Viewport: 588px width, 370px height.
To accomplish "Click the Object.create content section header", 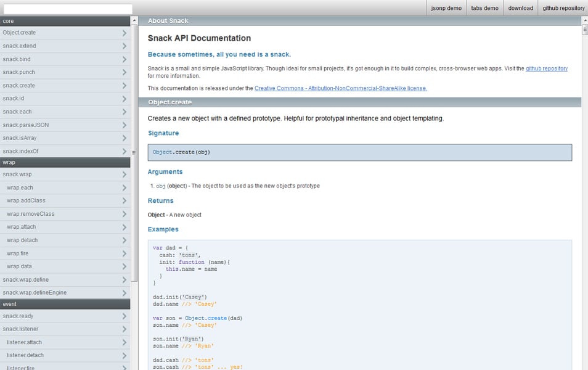I will tap(359, 102).
